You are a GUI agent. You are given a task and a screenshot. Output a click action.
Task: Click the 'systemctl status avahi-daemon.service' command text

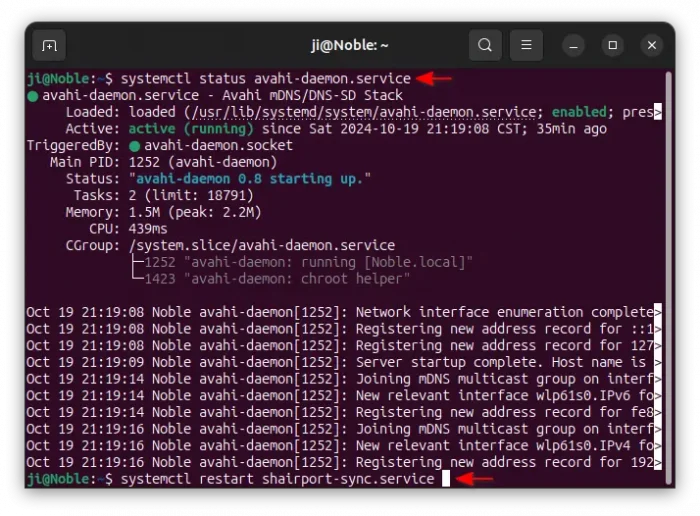pos(266,79)
